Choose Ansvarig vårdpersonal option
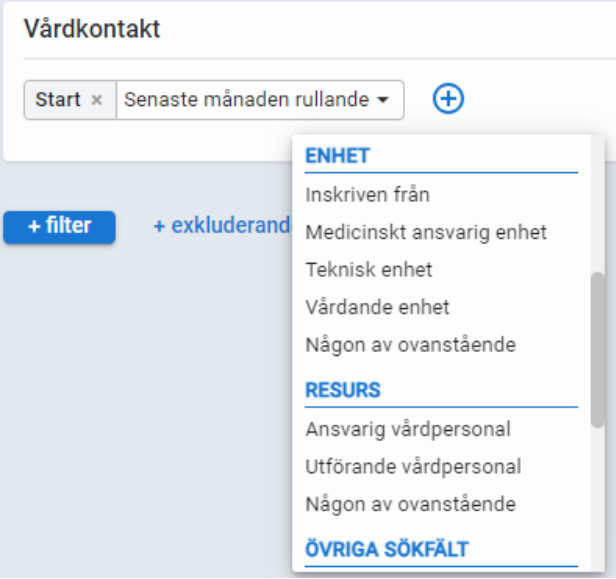This screenshot has height=579, width=616. click(x=407, y=429)
